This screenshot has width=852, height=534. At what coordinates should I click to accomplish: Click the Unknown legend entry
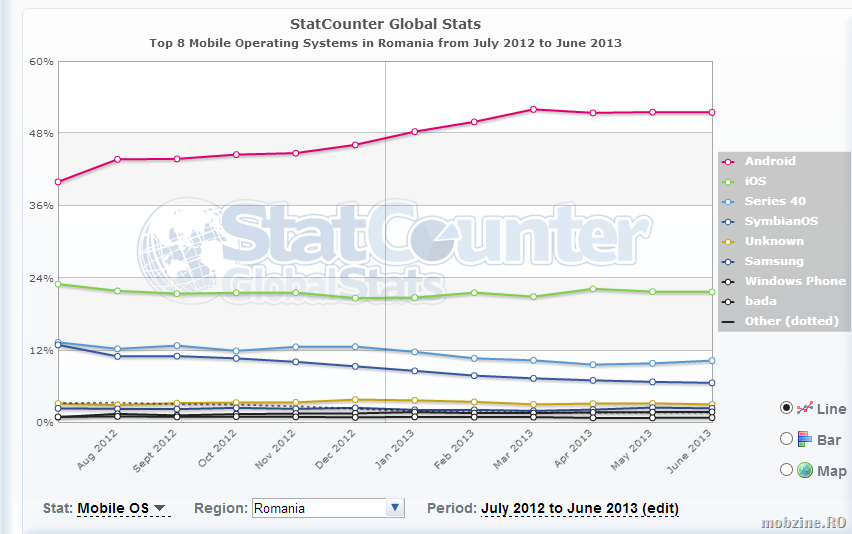coord(773,241)
